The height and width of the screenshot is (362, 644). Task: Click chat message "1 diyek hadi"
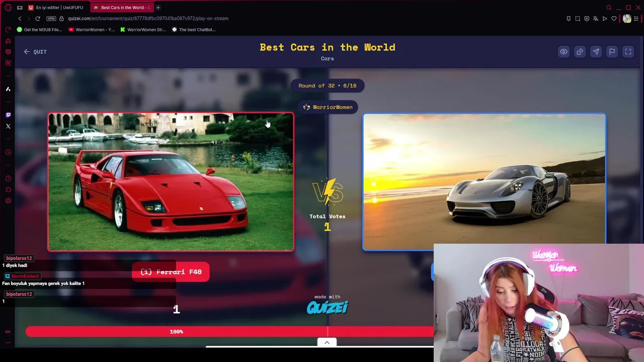pyautogui.click(x=15, y=265)
